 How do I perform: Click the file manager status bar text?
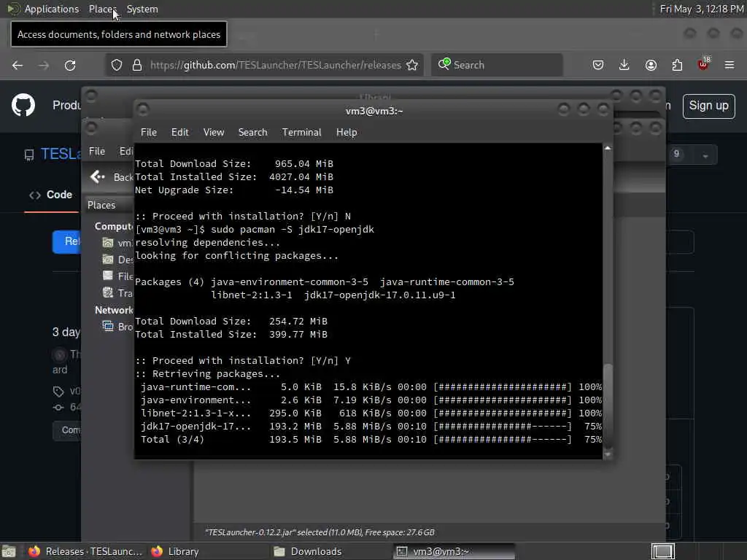[320, 532]
